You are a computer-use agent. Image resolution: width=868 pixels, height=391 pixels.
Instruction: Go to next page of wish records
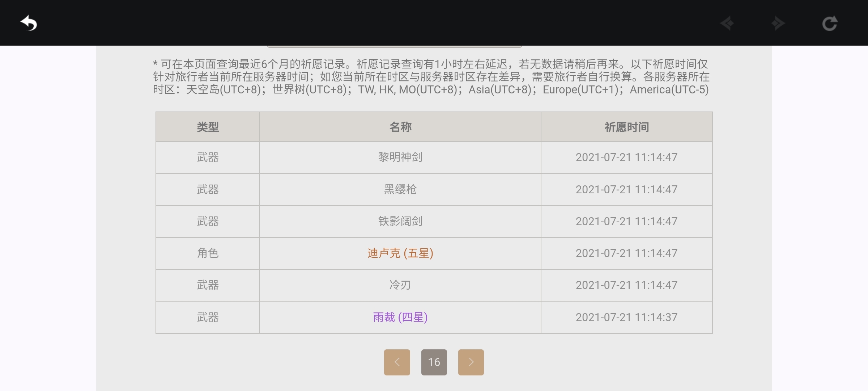pos(471,362)
